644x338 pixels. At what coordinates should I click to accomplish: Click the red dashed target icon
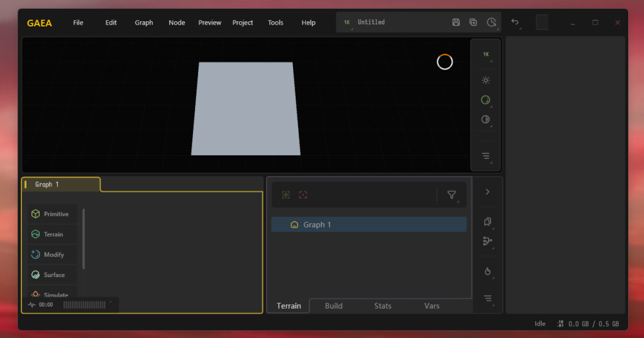coord(303,195)
